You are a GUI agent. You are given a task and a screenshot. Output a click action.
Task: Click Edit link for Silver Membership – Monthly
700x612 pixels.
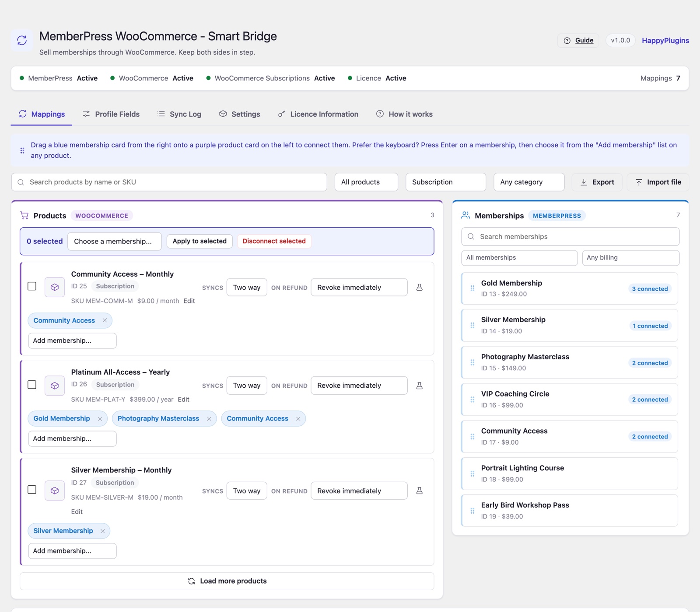point(77,512)
